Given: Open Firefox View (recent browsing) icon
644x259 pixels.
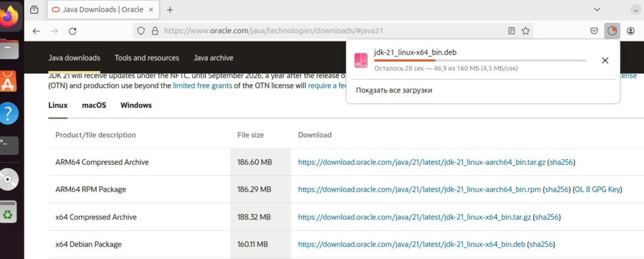Looking at the screenshot, I should tap(35, 10).
